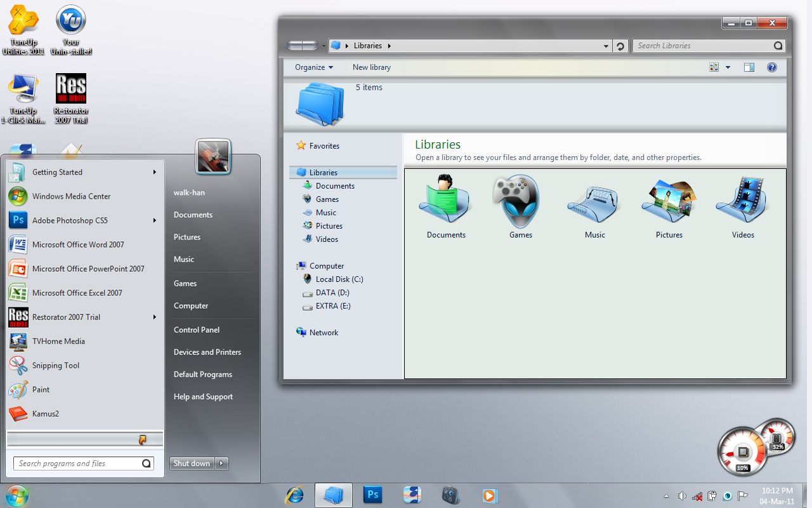Launch Windows Media Center from Start menu
The height and width of the screenshot is (508, 812).
point(84,196)
